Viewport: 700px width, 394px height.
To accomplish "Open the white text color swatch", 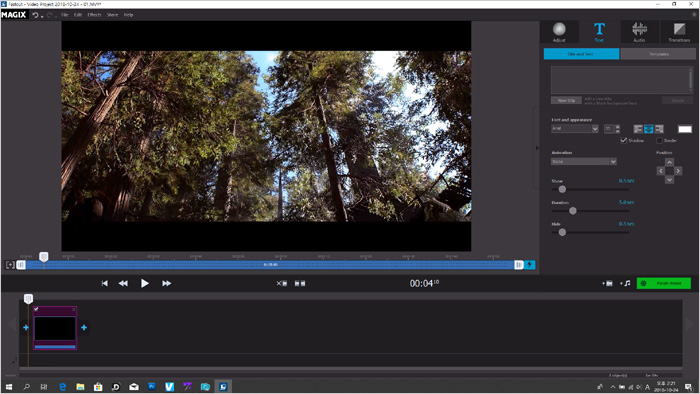I will click(x=685, y=129).
